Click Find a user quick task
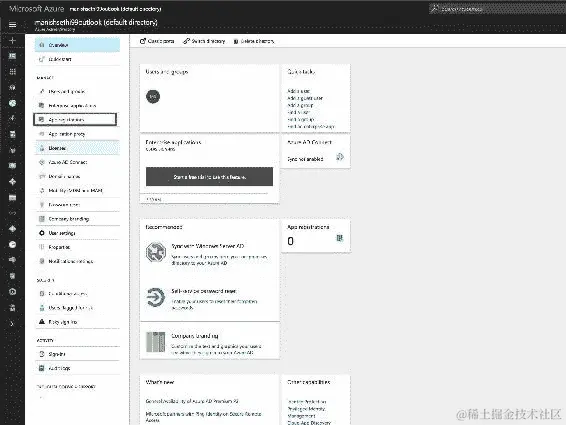Screen dimensions: 566x425 coord(299,112)
